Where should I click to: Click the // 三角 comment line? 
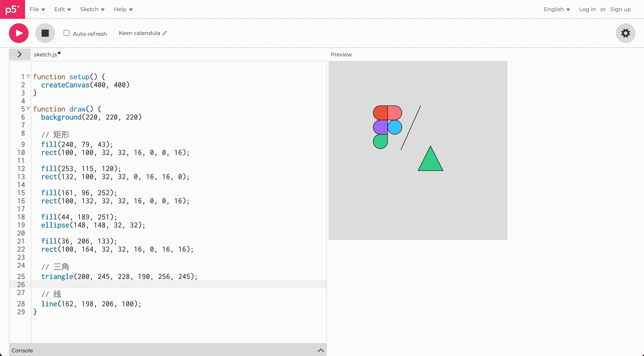point(55,267)
